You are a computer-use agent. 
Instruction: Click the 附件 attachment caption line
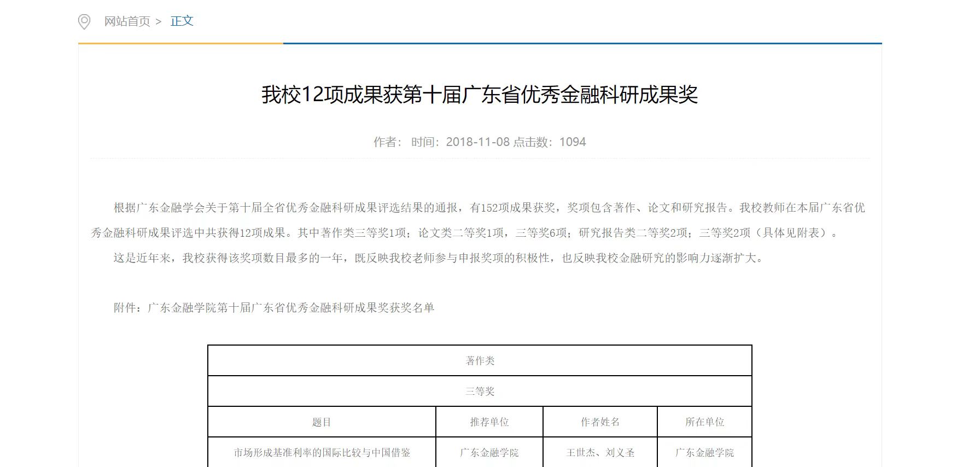click(274, 308)
